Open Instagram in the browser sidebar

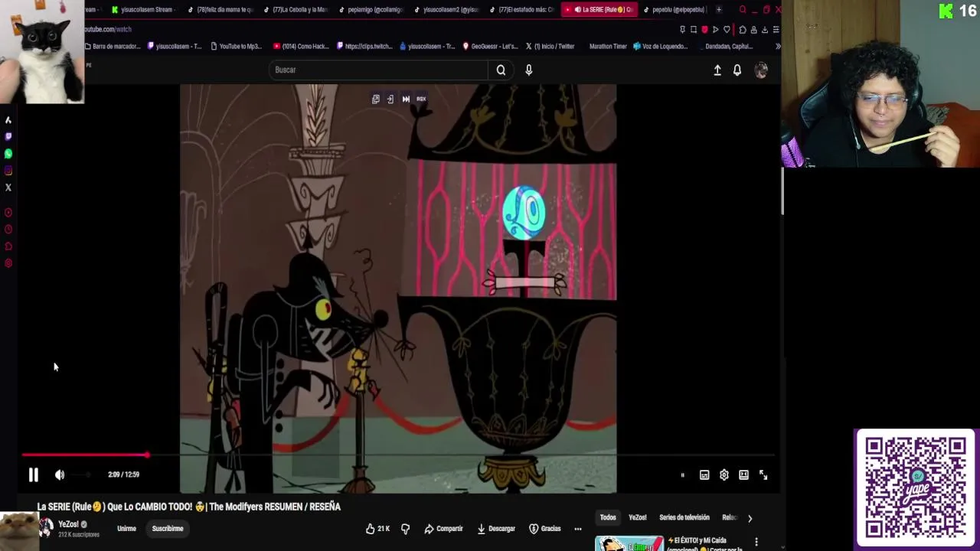click(8, 171)
